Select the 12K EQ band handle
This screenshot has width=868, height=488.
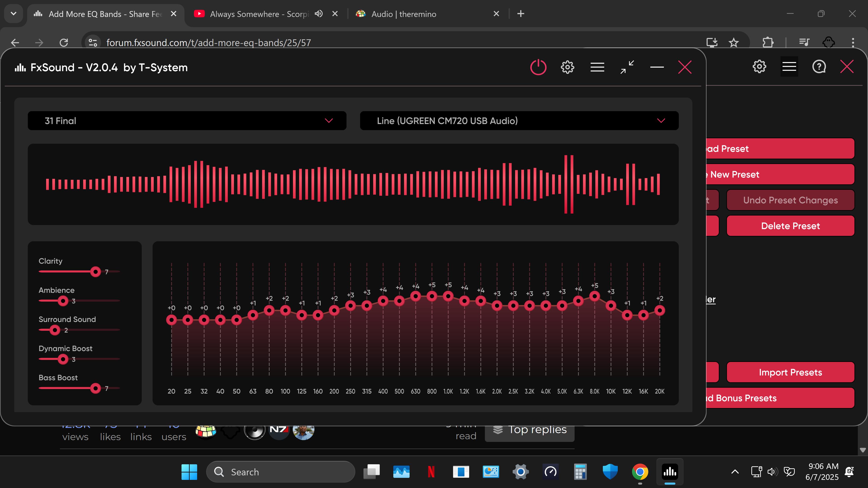tap(627, 315)
